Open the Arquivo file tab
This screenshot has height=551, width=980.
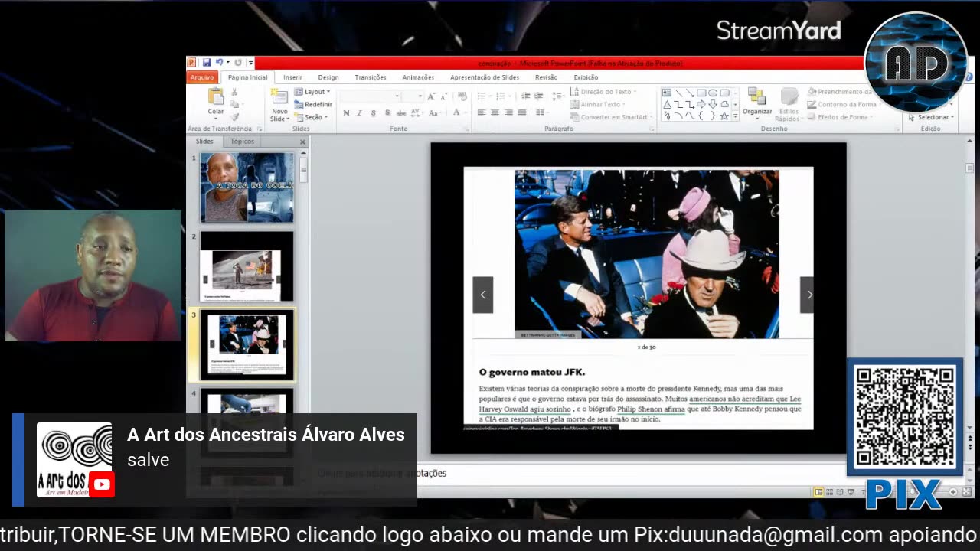[202, 77]
